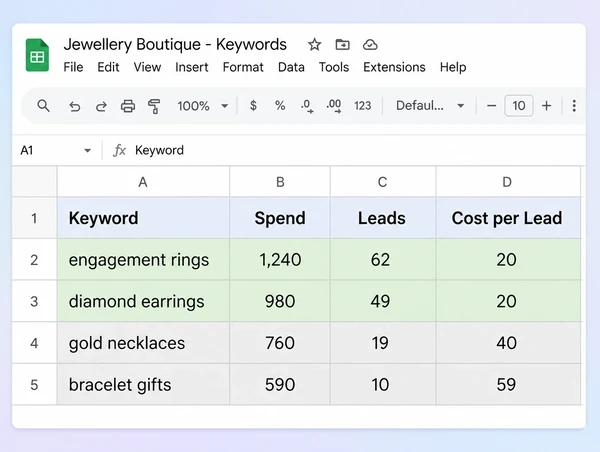Image resolution: width=600 pixels, height=452 pixels.
Task: Open the Insert menu
Action: point(192,67)
